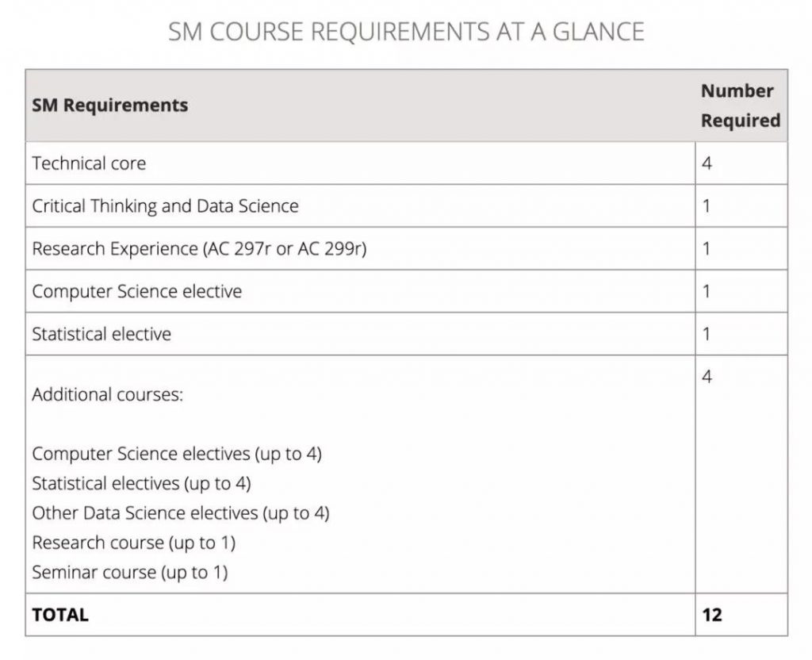The width and height of the screenshot is (812, 660).
Task: Click the SM Course Requirements title
Action: point(406,32)
